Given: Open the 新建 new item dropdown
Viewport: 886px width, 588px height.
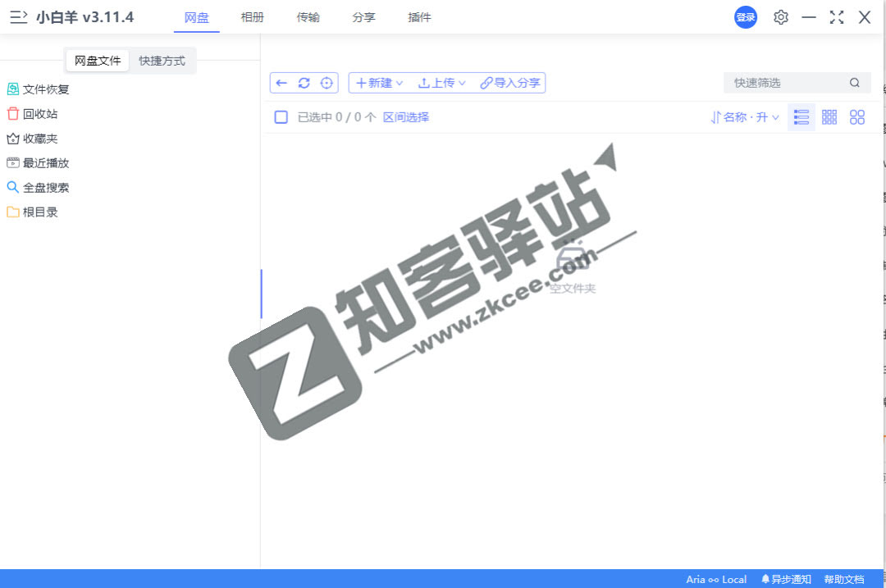Looking at the screenshot, I should tap(378, 82).
